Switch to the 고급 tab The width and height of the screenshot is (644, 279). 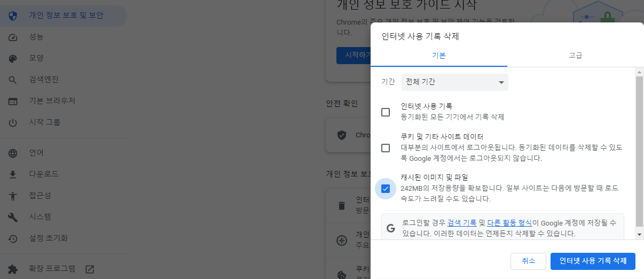pyautogui.click(x=576, y=56)
